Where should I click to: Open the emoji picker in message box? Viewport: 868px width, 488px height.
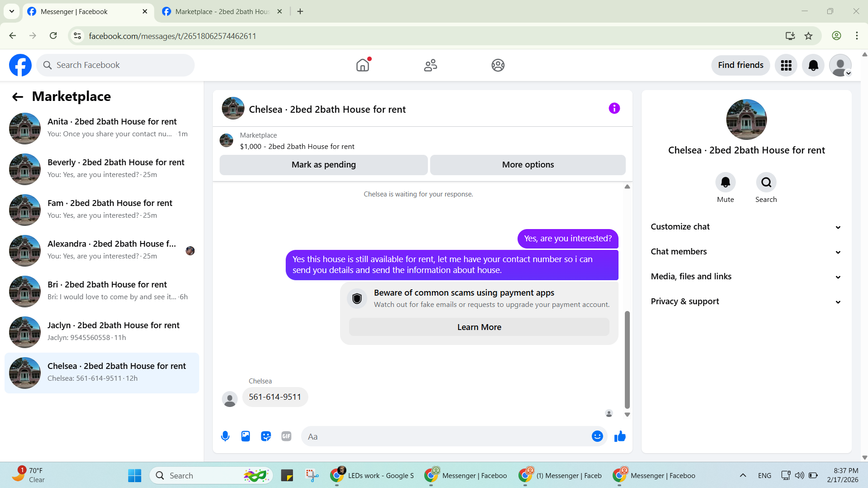click(x=597, y=436)
